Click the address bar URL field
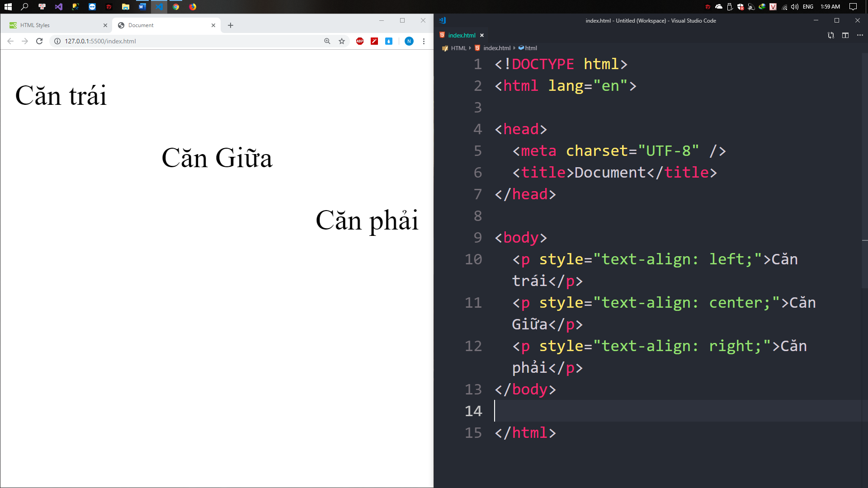868x488 pixels. 181,41
